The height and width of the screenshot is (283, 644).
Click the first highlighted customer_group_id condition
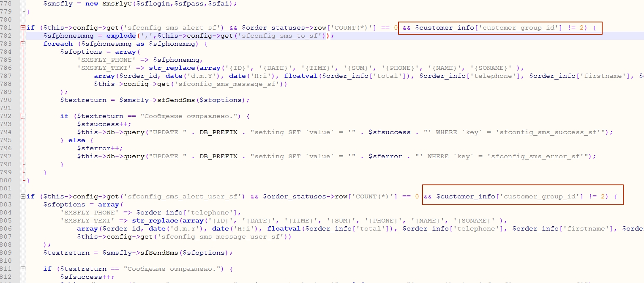pos(499,28)
